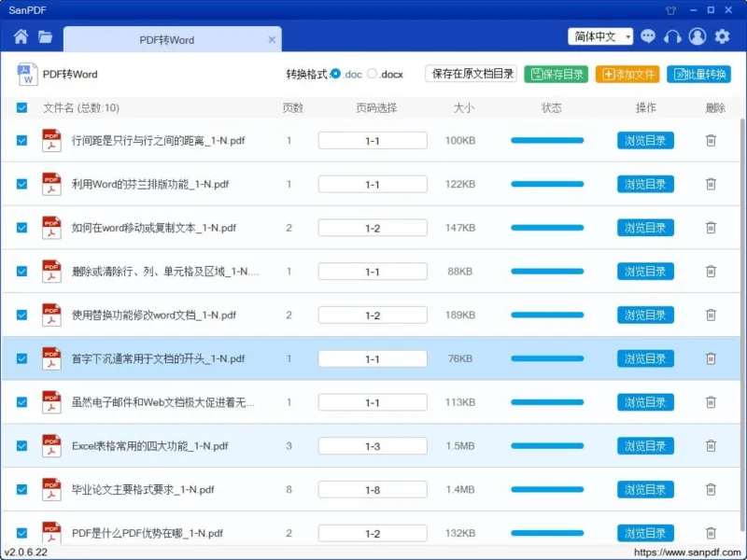
Task: Click progress bar of 行间距是只行与行之间的距离 row
Action: tap(547, 141)
